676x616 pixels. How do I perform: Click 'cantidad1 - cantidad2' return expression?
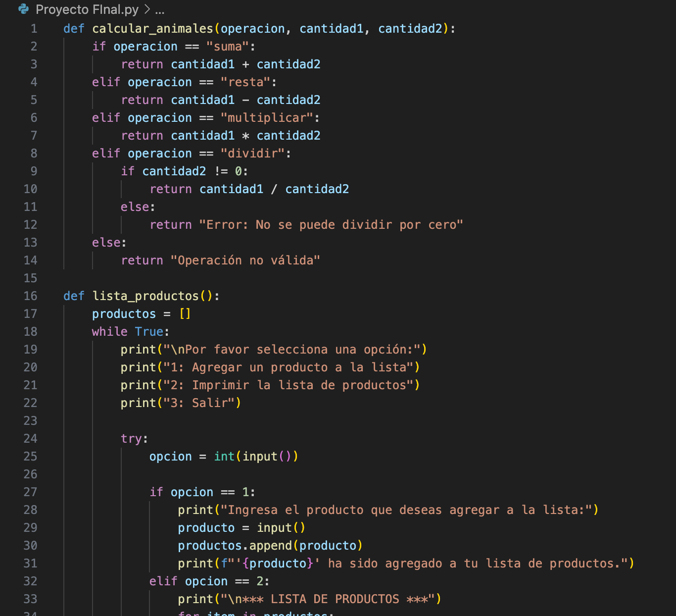coord(245,100)
